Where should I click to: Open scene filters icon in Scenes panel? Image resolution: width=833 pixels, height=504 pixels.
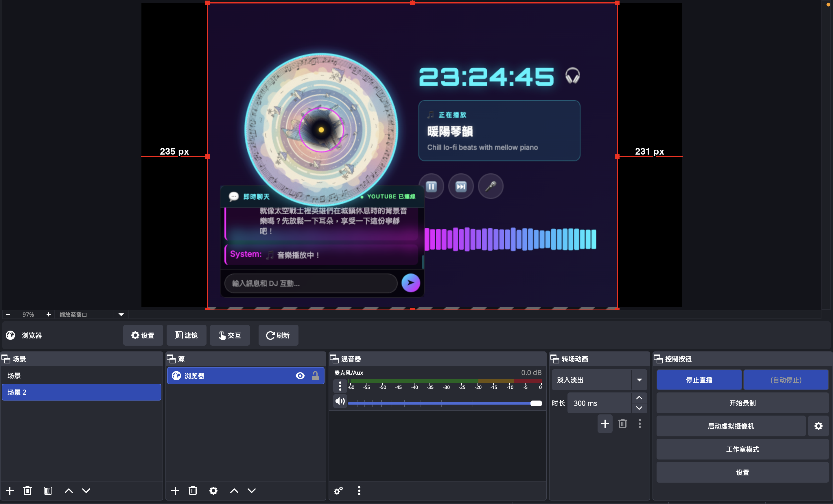(x=48, y=490)
